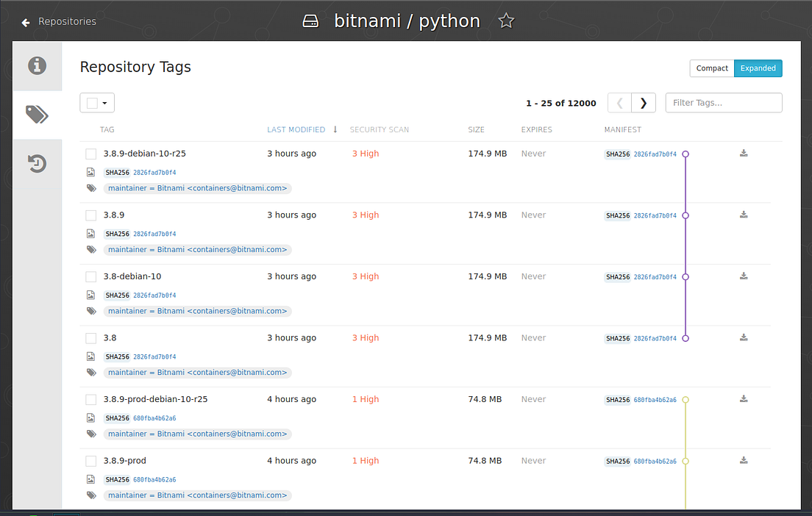Click the labels tag icon under 3.8.9
812x516 pixels.
click(90, 249)
